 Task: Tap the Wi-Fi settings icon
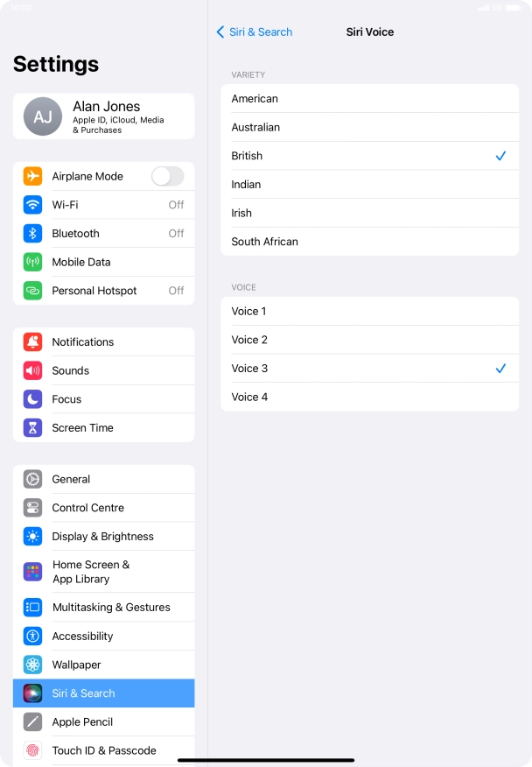32,205
